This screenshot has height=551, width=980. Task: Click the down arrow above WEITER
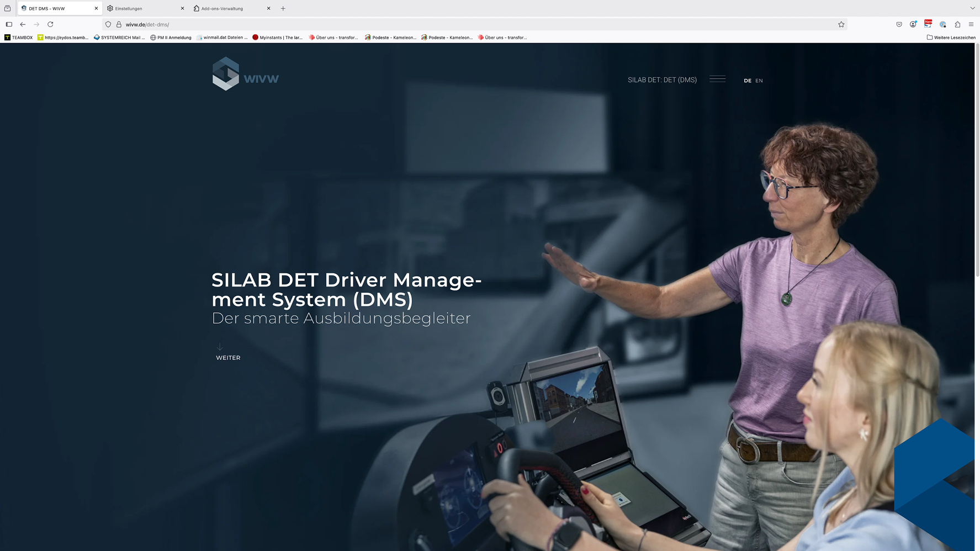click(x=220, y=347)
